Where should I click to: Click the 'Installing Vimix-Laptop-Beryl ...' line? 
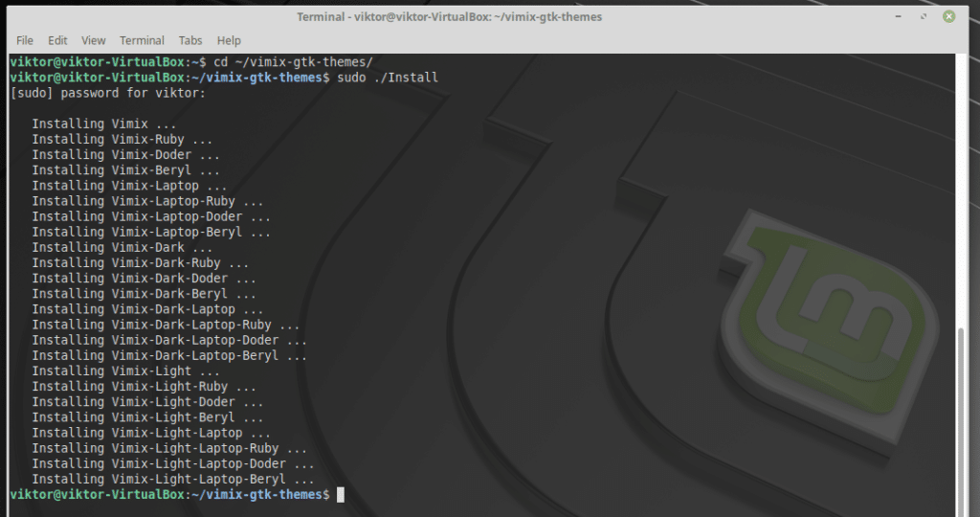(x=151, y=232)
